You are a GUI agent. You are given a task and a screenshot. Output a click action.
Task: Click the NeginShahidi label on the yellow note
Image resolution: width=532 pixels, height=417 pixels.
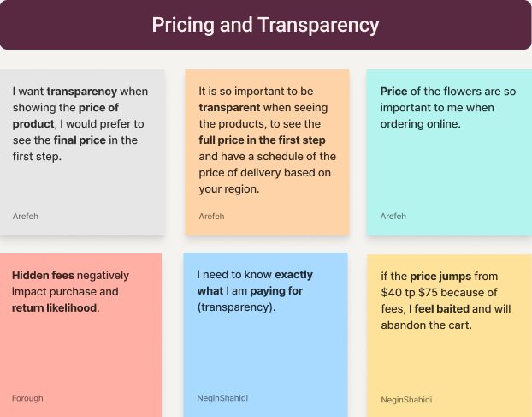pyautogui.click(x=406, y=400)
